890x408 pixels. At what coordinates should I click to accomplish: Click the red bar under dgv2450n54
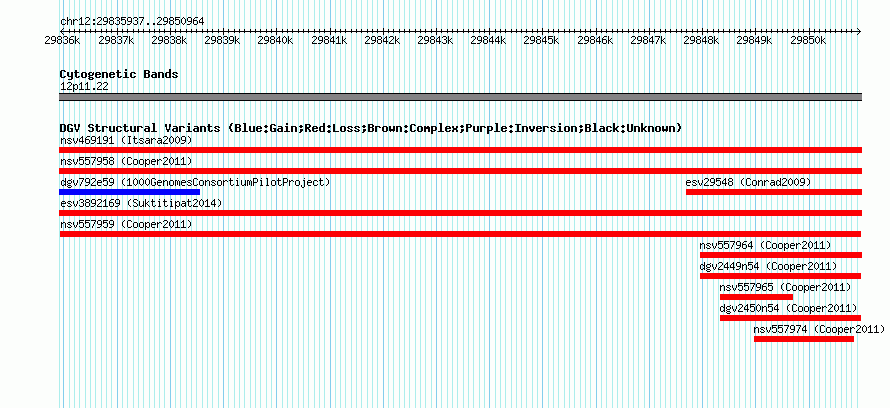(791, 318)
